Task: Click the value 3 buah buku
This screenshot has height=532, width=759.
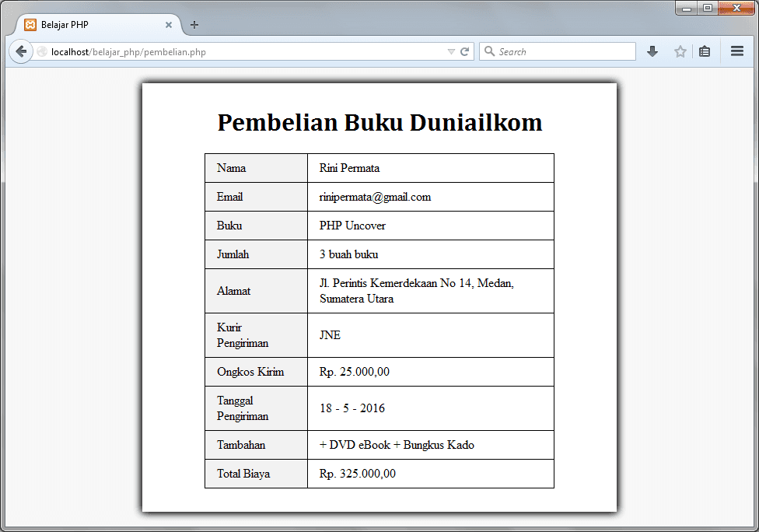Action: tap(348, 254)
